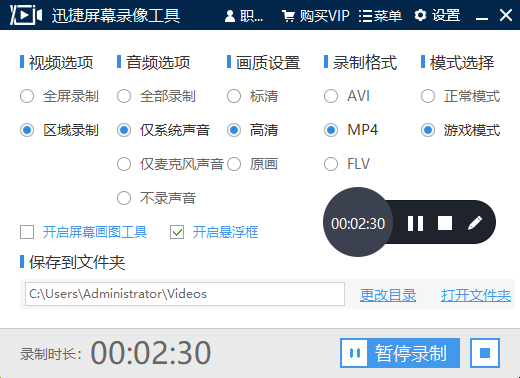
Task: Click the floating widget timer 00:02:30
Action: click(x=358, y=224)
